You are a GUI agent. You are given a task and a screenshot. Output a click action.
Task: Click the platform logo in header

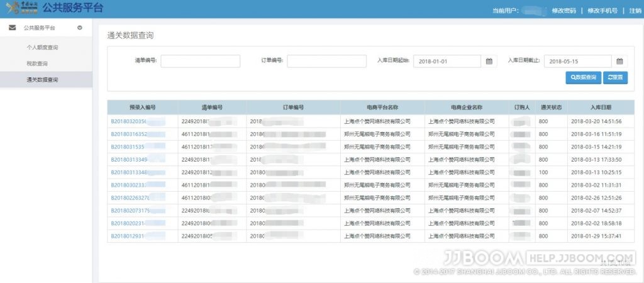tap(23, 8)
